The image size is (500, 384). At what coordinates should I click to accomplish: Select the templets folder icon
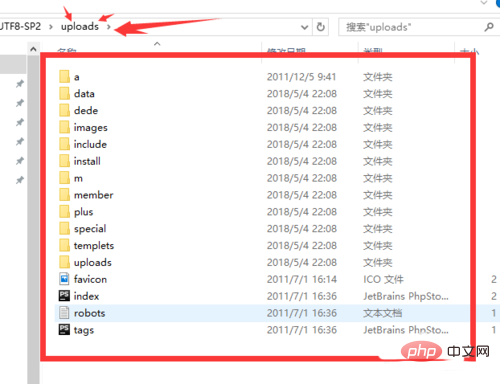point(64,245)
